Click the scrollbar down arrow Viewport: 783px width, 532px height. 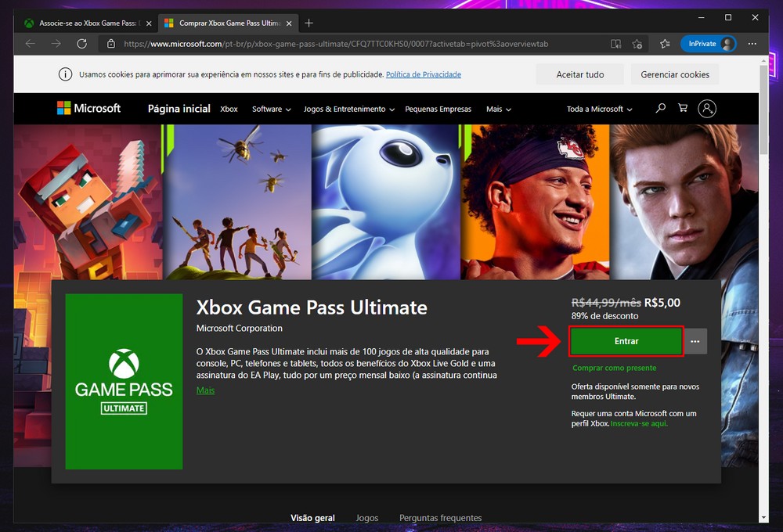click(x=763, y=518)
